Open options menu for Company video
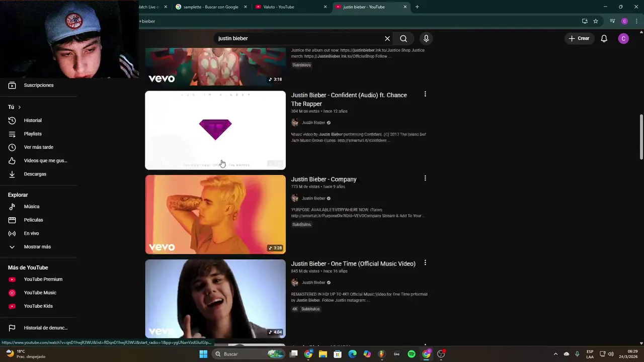This screenshot has width=644, height=362. click(425, 178)
